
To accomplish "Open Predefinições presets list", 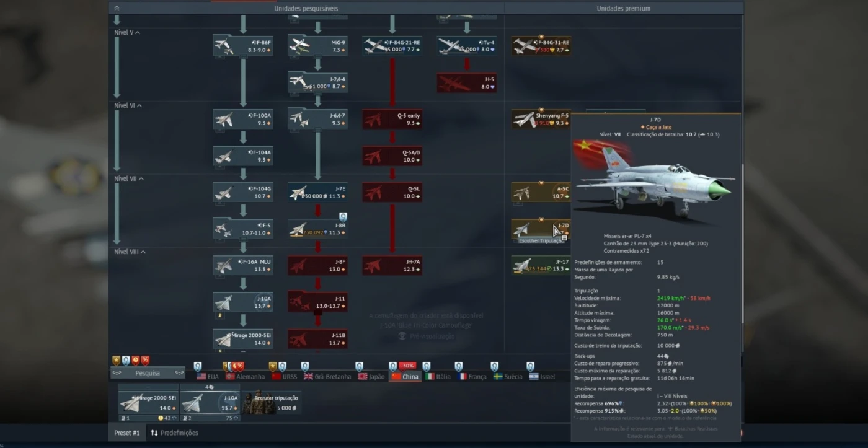I will coord(174,433).
